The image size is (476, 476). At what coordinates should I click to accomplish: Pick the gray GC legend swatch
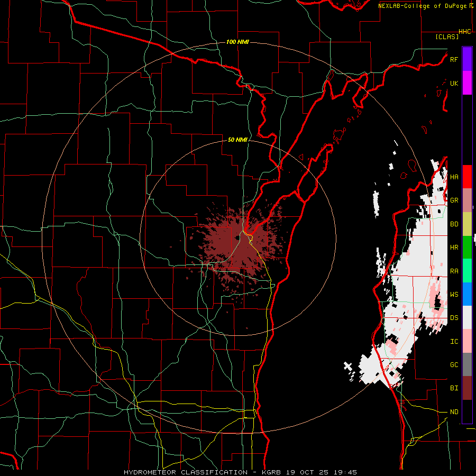(467, 364)
